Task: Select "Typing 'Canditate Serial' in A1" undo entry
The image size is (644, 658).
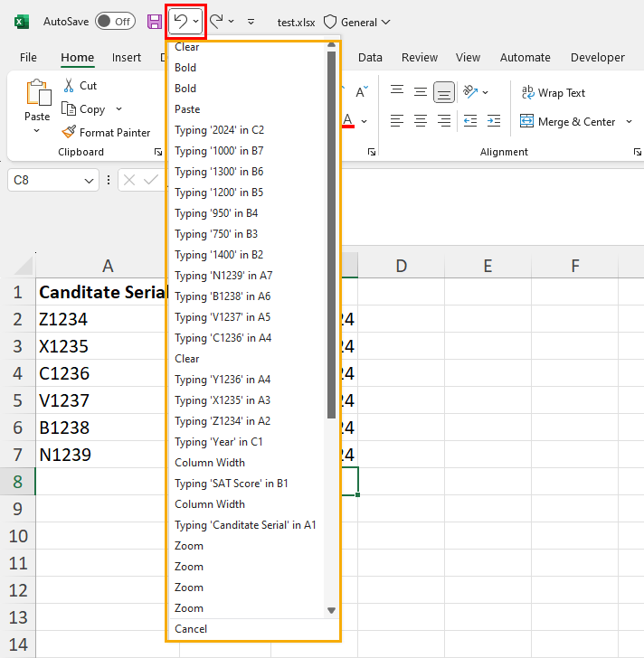Action: pos(246,525)
